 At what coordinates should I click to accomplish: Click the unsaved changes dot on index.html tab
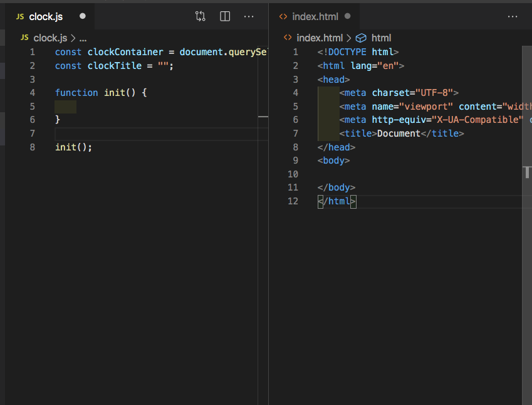[347, 16]
